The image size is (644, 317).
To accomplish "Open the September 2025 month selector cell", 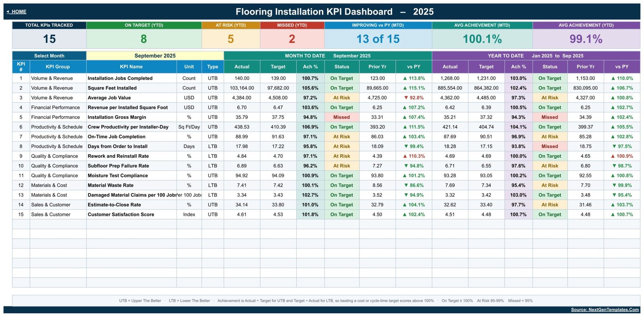I will pos(155,56).
